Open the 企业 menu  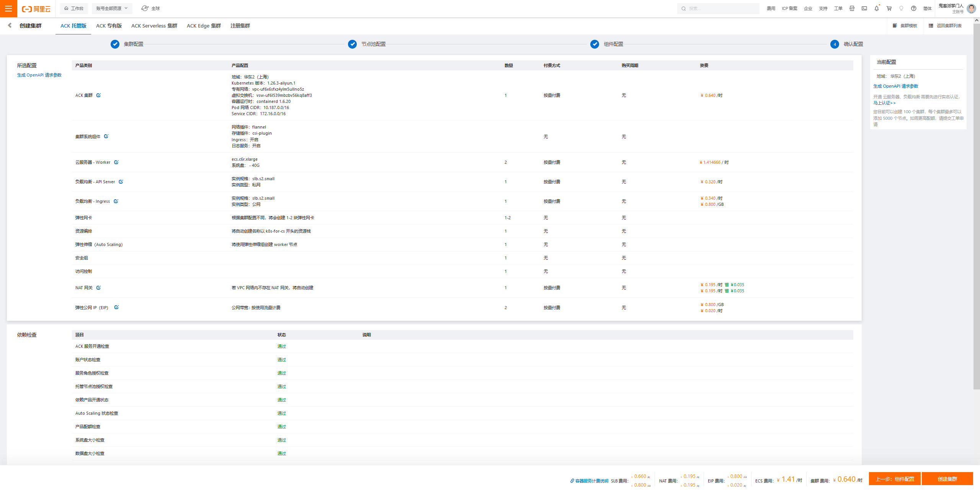(x=808, y=8)
